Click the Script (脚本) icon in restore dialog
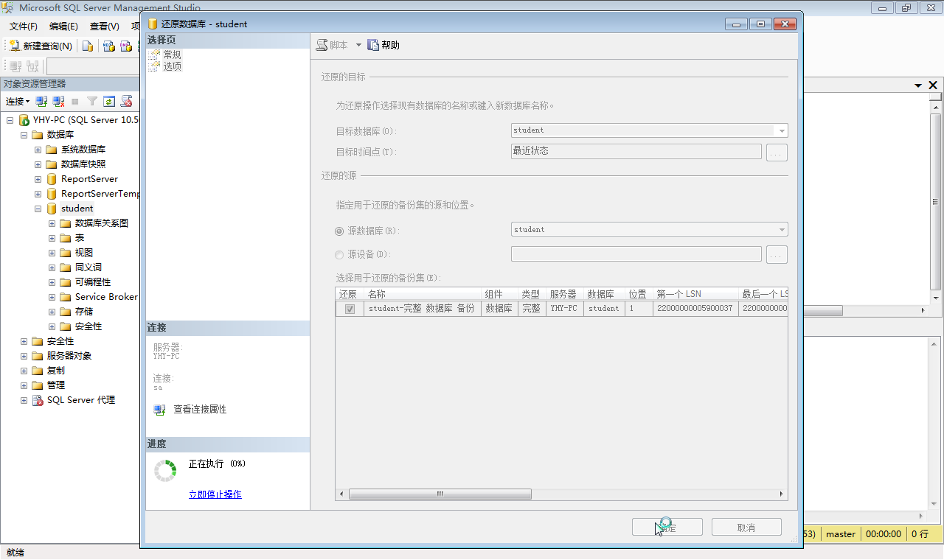Screen dimensions: 944x560 (x=322, y=45)
